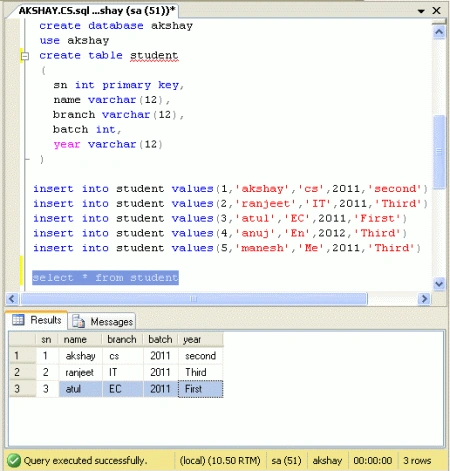Image resolution: width=450 pixels, height=471 pixels.
Task: Select the branch column header
Action: tap(122, 340)
